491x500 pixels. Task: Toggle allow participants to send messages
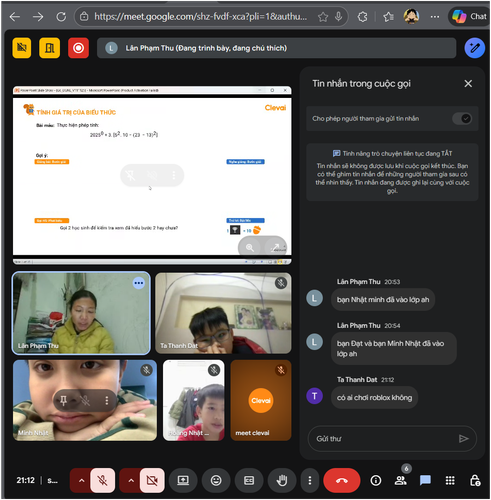[x=462, y=118]
